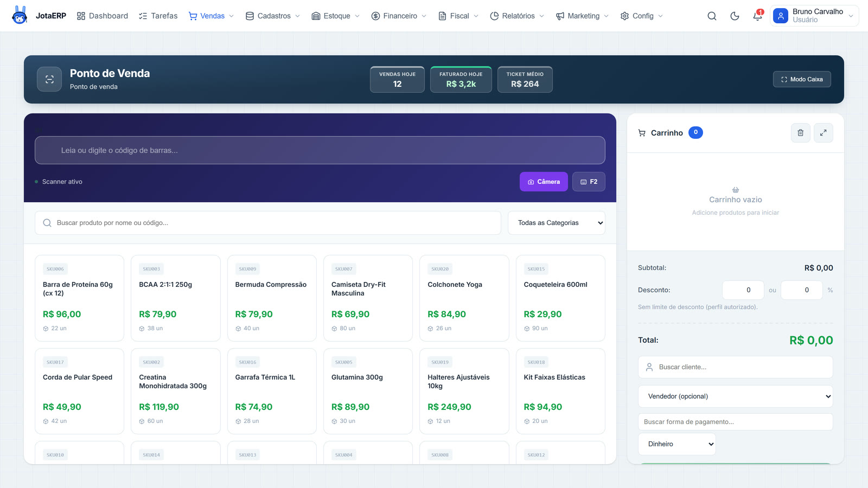The image size is (868, 488).
Task: Open the Relatórios menu
Action: [x=517, y=16]
